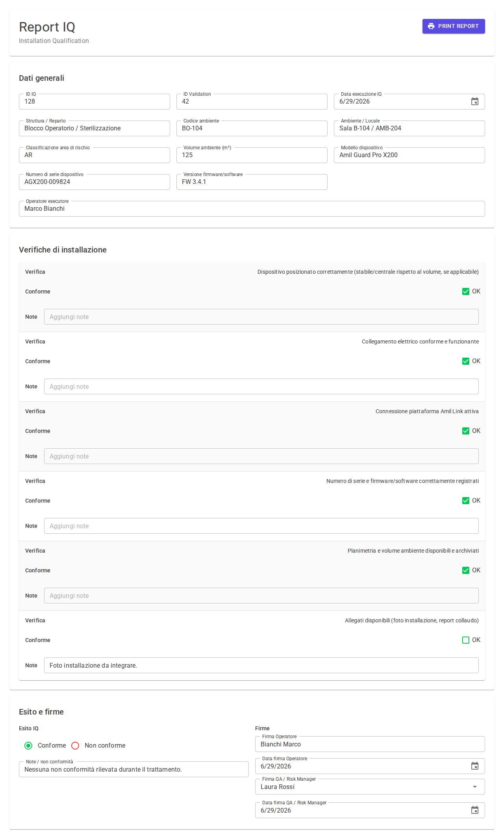Click the Volume ambiente field
The width and height of the screenshot is (504, 839).
point(252,155)
